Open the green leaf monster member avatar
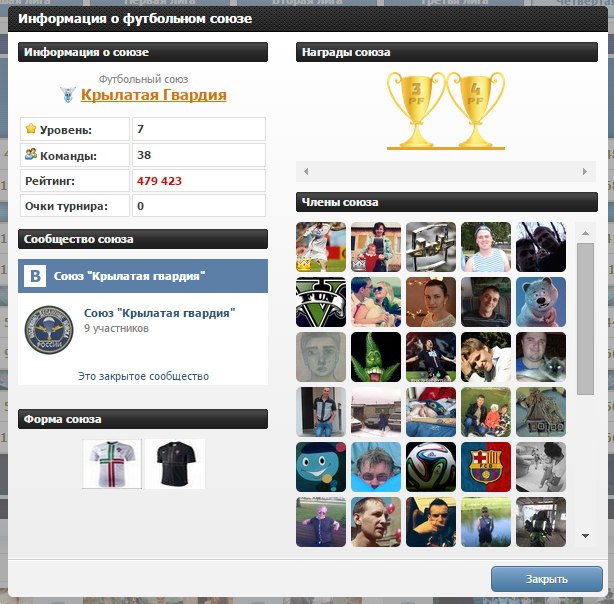This screenshot has width=614, height=604. [x=376, y=357]
